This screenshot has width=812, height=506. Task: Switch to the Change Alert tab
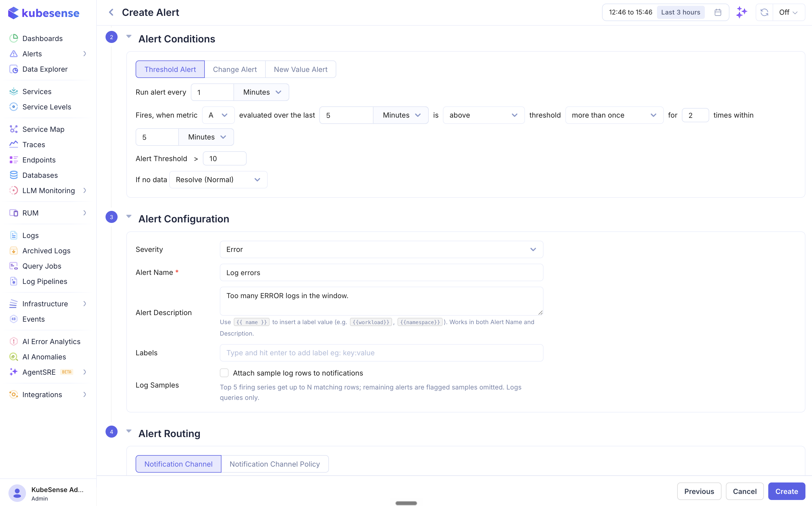[235, 69]
